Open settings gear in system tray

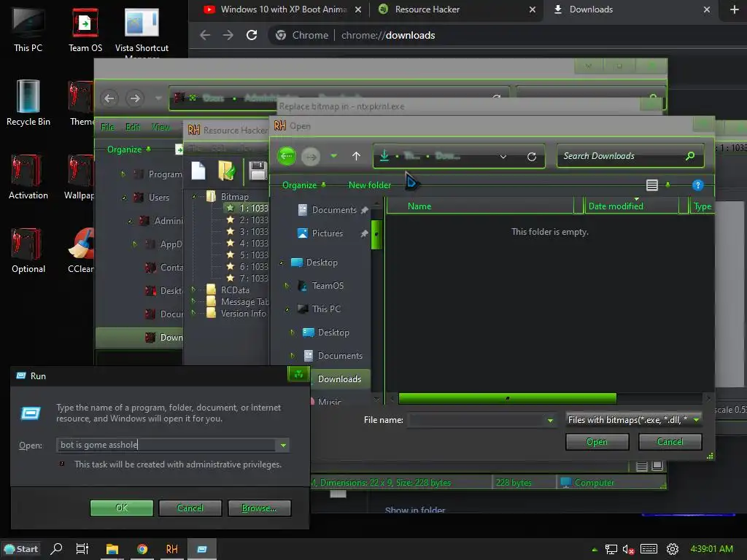click(672, 549)
